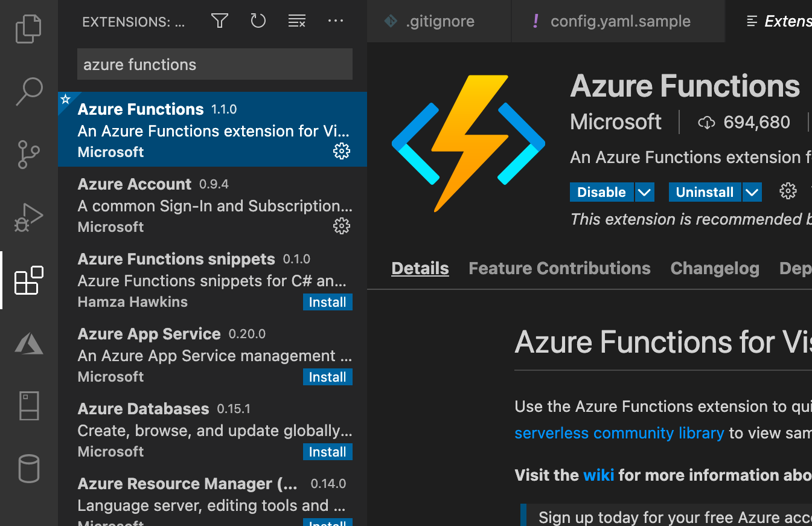Open manage gear for Azure Account extension

(342, 226)
